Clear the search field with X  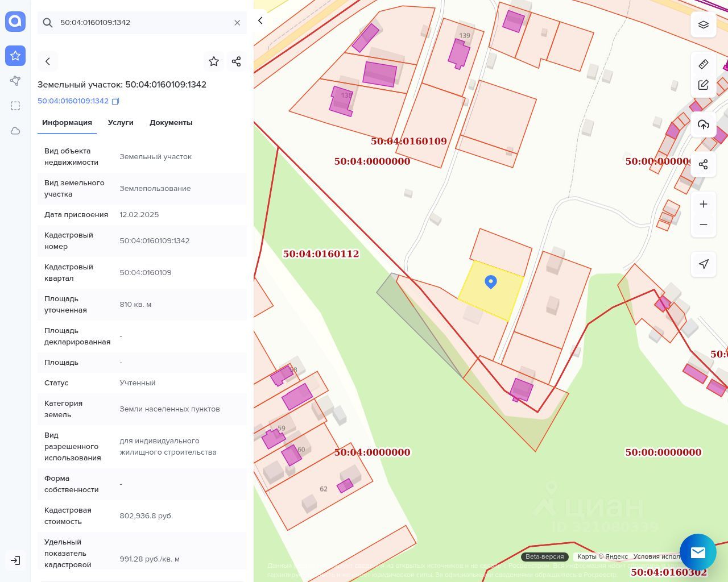[x=237, y=23]
